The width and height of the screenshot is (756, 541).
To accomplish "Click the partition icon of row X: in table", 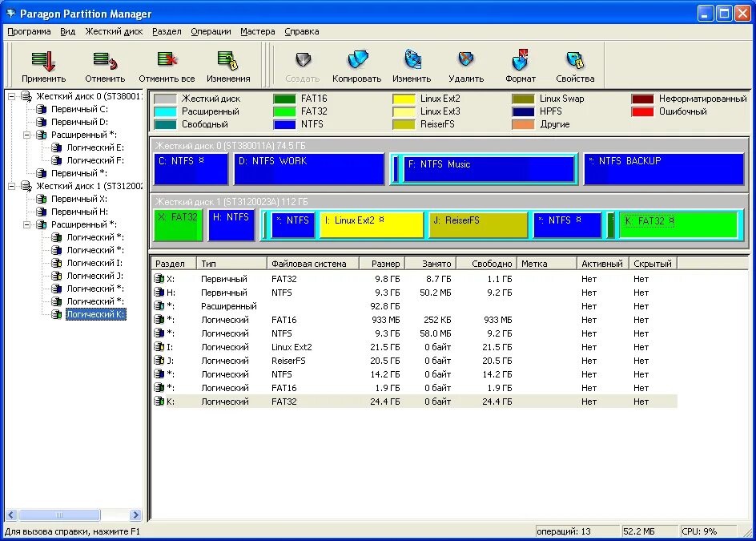I will 159,278.
